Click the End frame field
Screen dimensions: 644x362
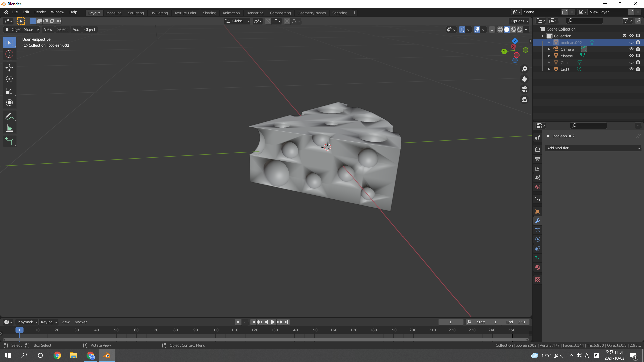[x=516, y=322]
